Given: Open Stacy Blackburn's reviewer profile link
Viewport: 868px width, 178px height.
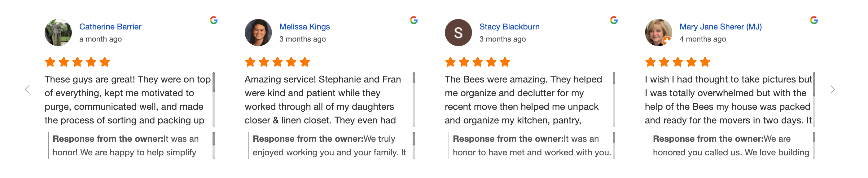Looking at the screenshot, I should click(x=510, y=27).
